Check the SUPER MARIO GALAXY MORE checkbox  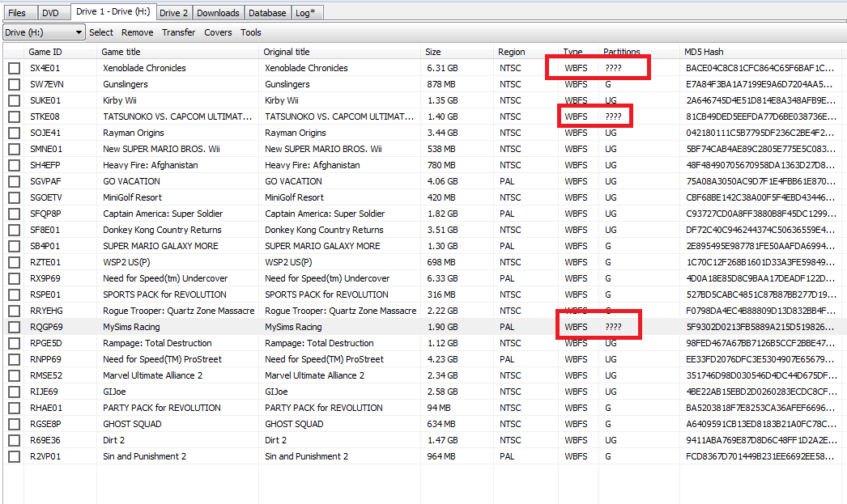(14, 246)
